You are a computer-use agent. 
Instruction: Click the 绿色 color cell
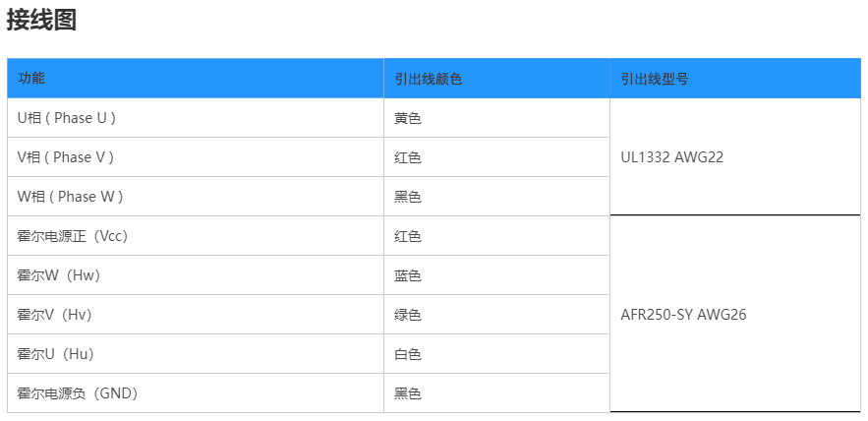(x=408, y=315)
